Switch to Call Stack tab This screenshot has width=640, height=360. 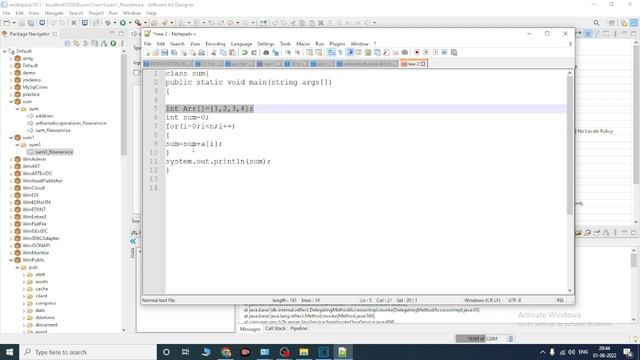point(275,328)
